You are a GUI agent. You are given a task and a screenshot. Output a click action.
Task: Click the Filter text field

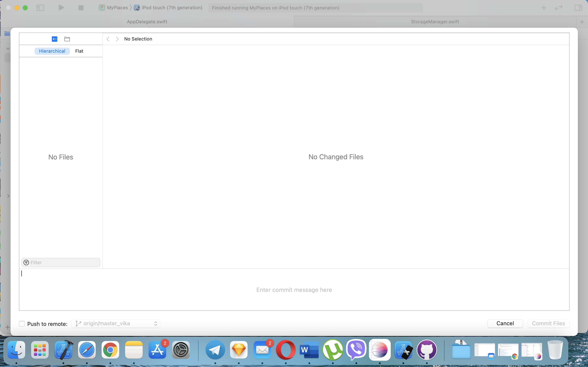click(61, 262)
